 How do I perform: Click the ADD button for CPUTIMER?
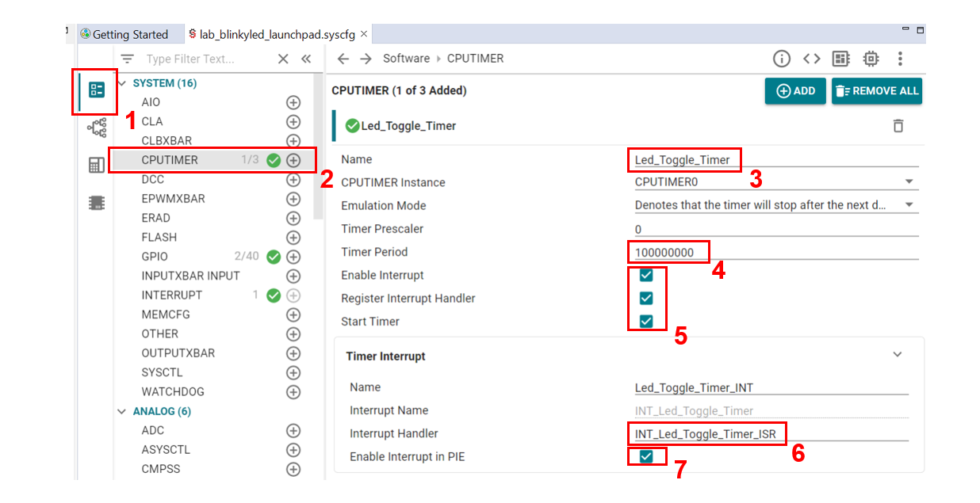click(795, 91)
